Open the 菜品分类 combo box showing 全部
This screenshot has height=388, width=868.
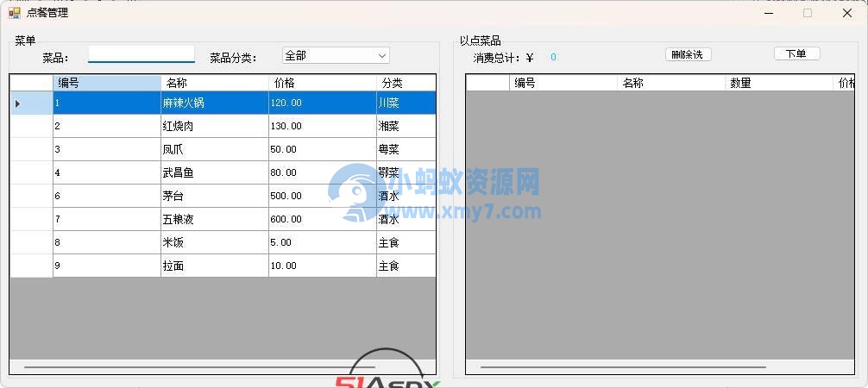point(336,55)
